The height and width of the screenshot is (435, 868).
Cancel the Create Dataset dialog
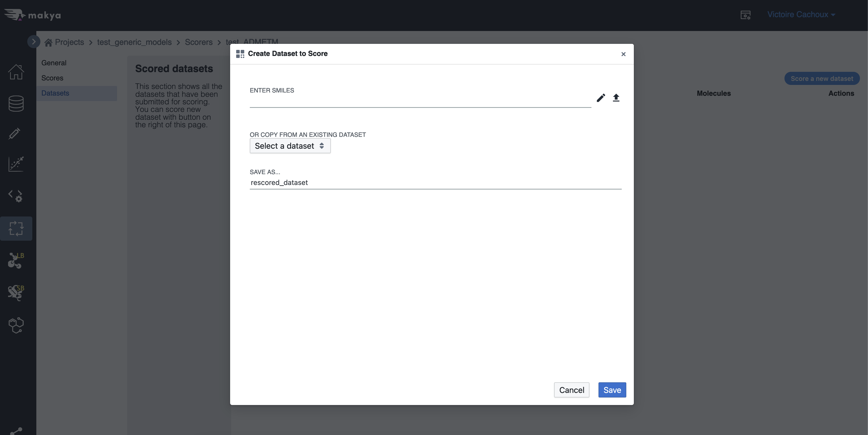pos(572,390)
